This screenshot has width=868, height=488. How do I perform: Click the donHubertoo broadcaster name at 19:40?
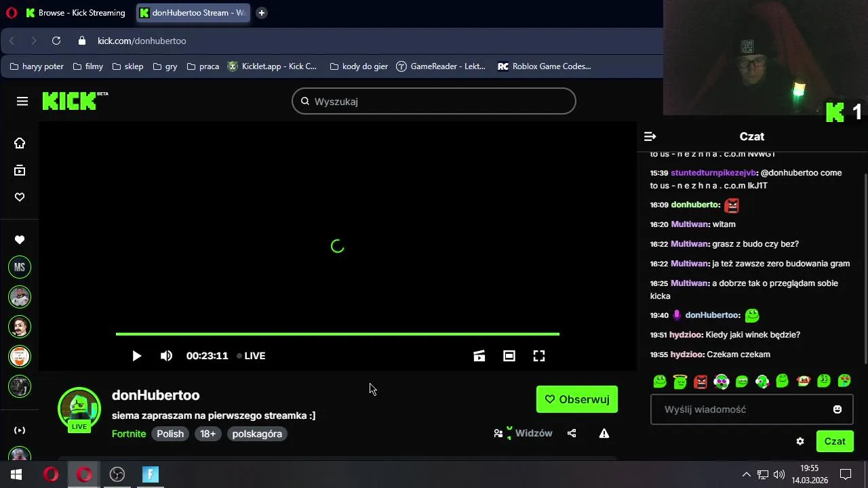(712, 315)
